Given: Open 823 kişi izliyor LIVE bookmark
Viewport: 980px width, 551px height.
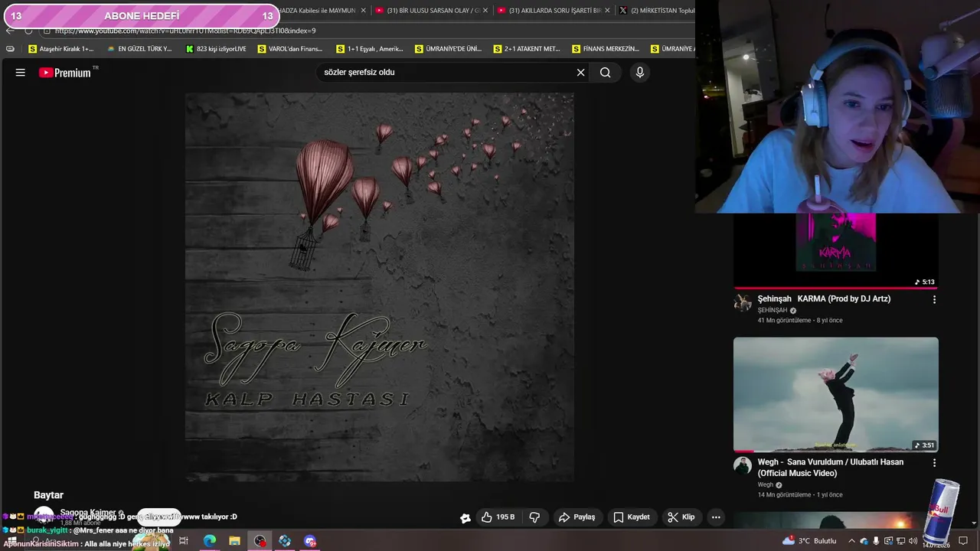Looking at the screenshot, I should point(216,49).
